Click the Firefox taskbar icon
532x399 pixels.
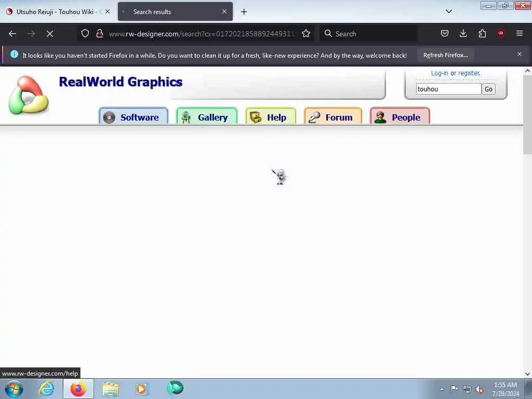(x=78, y=389)
